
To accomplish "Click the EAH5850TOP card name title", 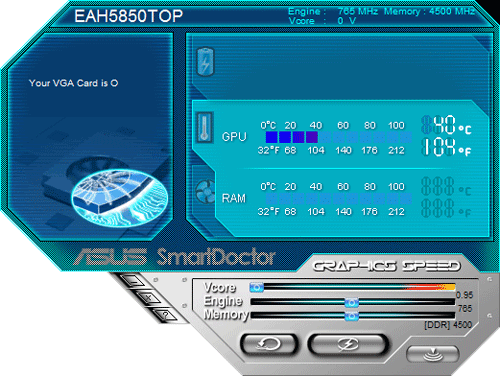I will tap(129, 16).
